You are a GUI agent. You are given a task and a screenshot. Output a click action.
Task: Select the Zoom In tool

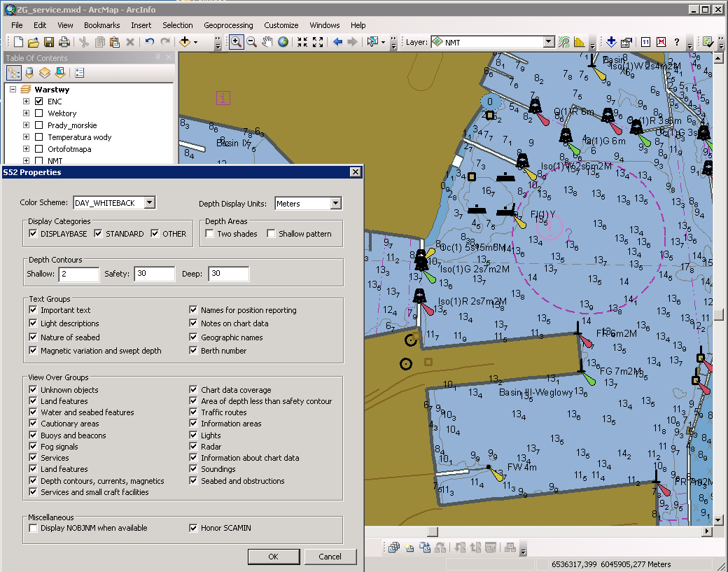(237, 42)
